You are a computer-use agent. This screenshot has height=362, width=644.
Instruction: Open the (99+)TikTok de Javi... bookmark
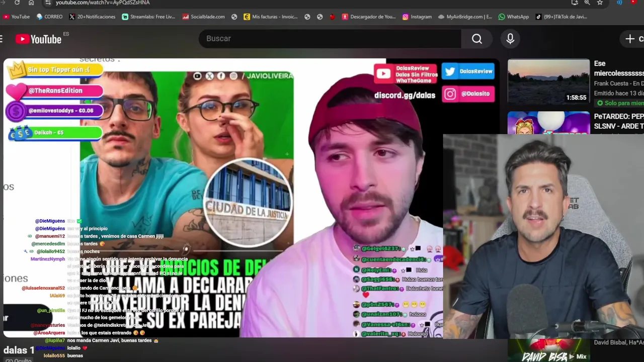(x=561, y=17)
